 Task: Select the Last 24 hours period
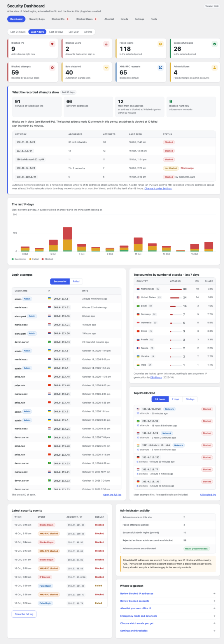coord(18,32)
